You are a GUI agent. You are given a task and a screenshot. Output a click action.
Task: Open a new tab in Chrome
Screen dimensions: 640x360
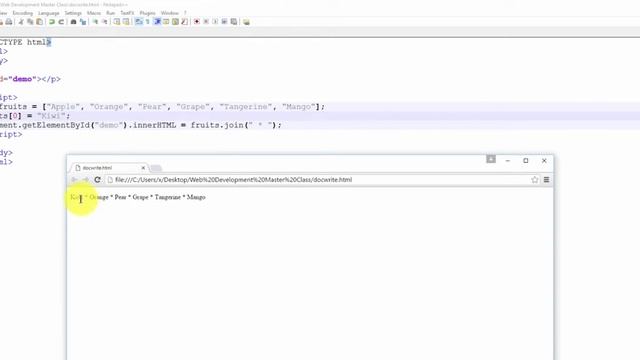(x=156, y=168)
